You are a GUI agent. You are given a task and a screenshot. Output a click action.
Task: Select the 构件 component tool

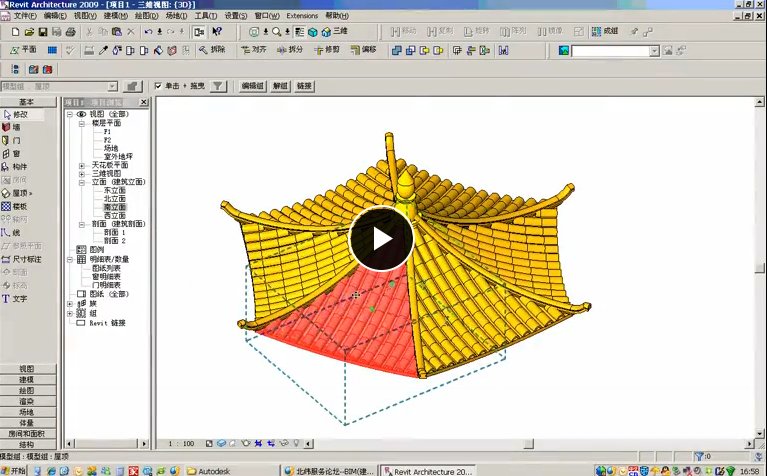click(x=15, y=167)
